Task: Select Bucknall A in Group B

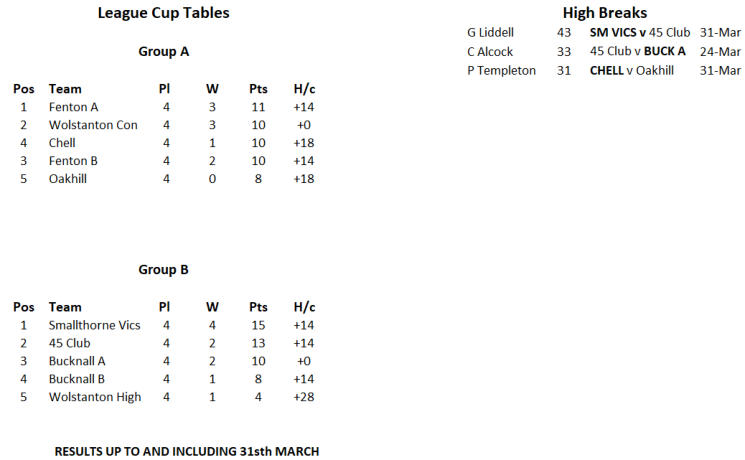Action: click(77, 361)
